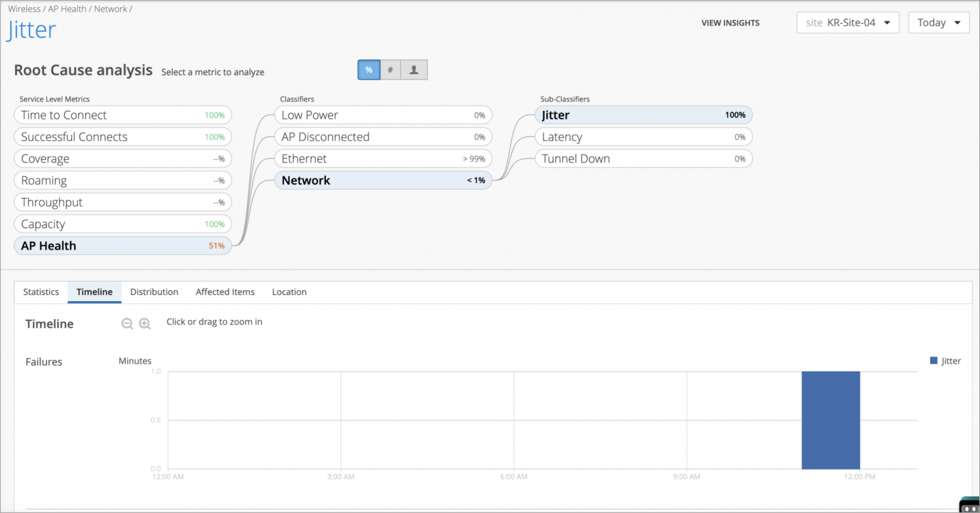
Task: Select the Affected Items tab
Action: point(225,292)
